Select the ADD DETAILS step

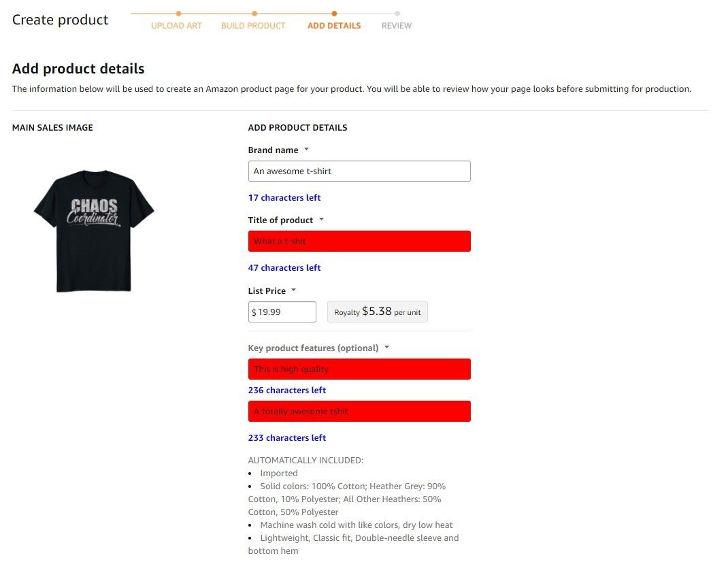tap(334, 26)
